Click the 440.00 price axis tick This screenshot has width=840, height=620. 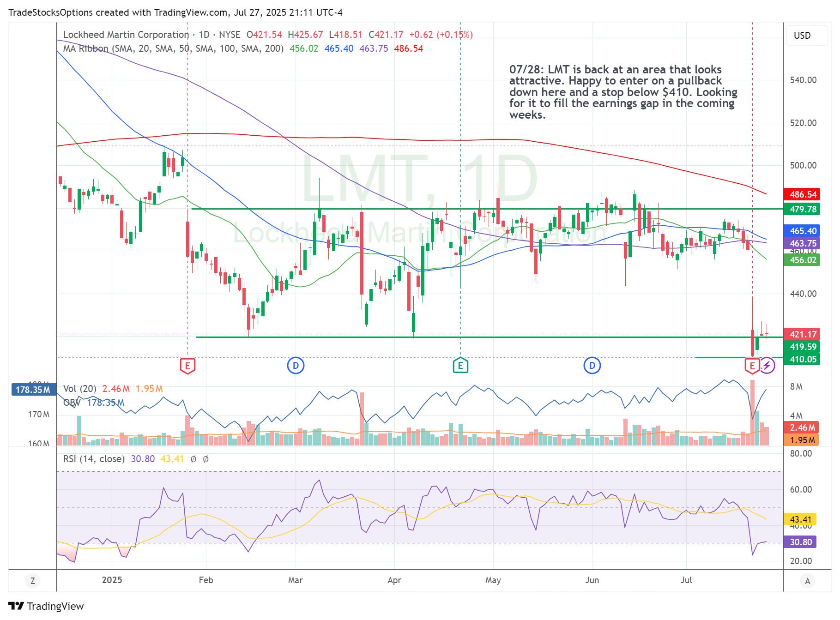pyautogui.click(x=803, y=294)
